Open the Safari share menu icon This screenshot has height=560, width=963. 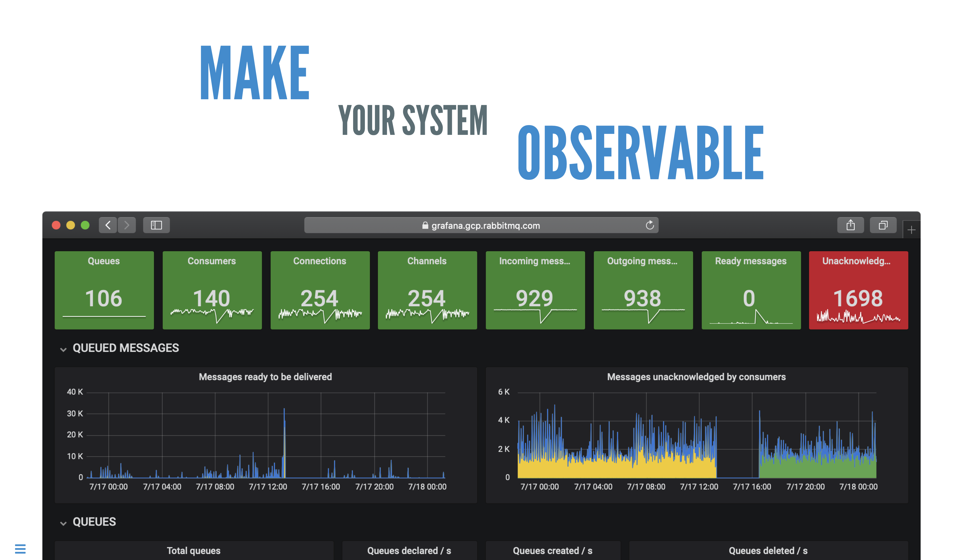(850, 225)
